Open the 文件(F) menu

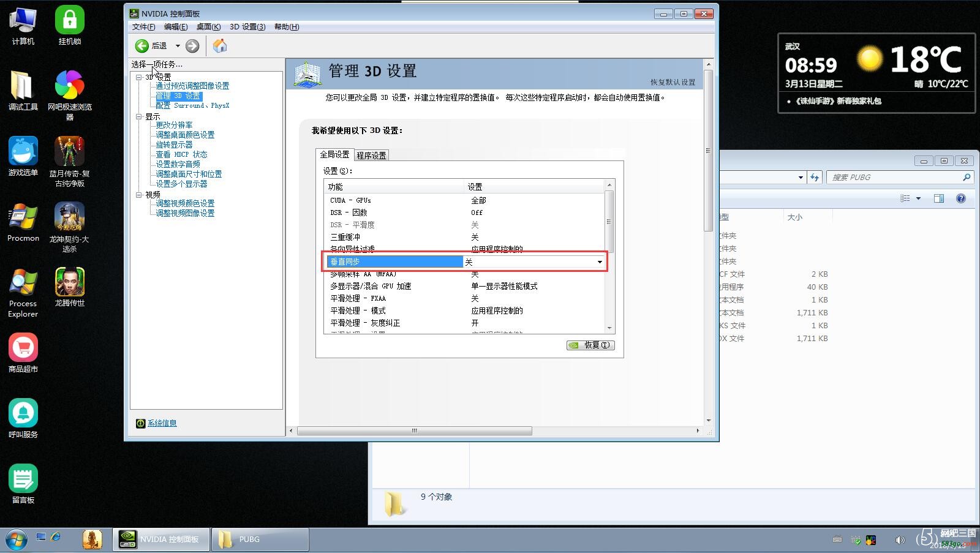coord(143,27)
